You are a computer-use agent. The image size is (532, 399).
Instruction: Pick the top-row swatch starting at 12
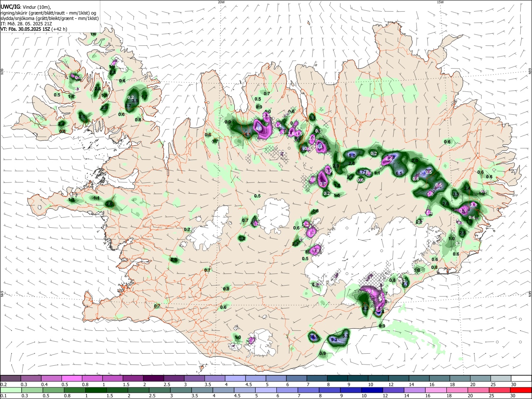click(399, 378)
